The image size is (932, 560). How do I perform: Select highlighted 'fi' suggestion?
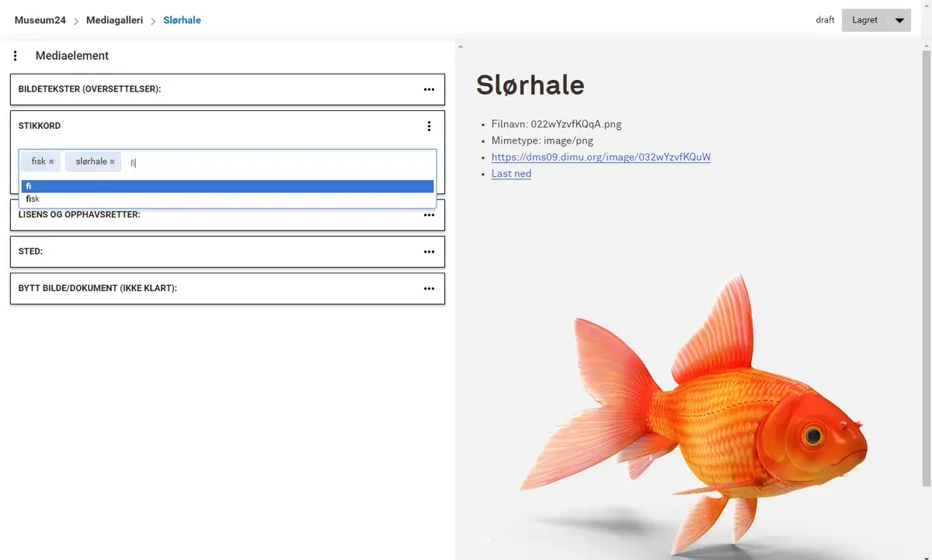point(228,186)
